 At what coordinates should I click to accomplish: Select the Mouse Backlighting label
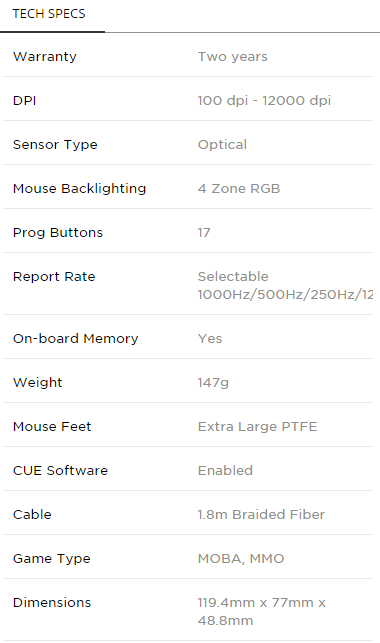click(x=80, y=189)
